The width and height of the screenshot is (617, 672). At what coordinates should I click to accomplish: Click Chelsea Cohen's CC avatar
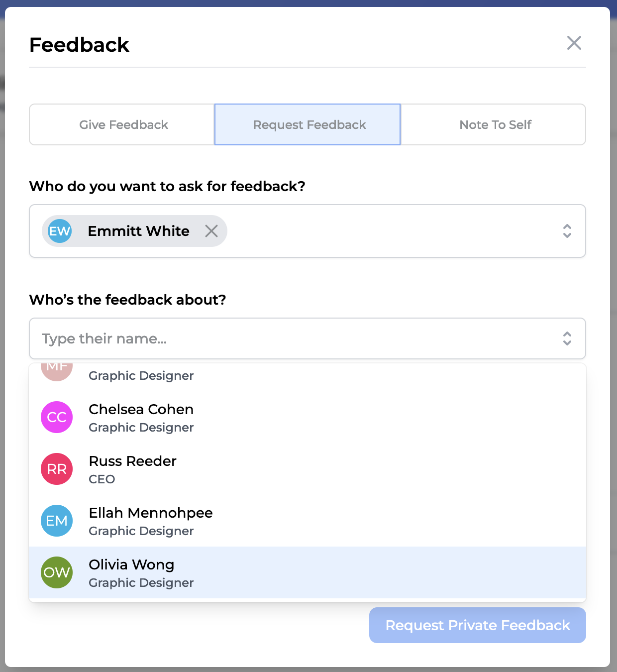pyautogui.click(x=57, y=417)
